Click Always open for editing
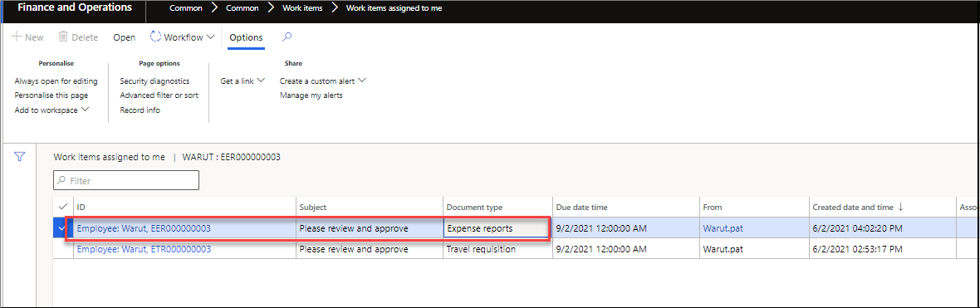980x308 pixels. [56, 81]
